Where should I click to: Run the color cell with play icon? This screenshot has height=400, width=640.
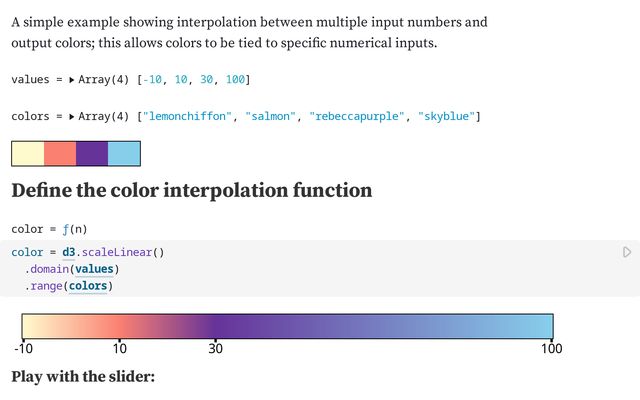[627, 253]
